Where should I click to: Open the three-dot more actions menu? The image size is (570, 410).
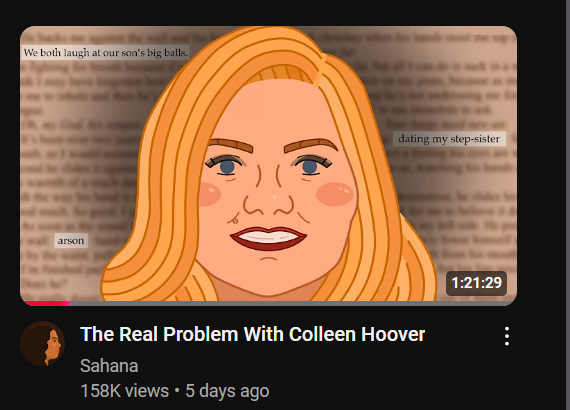pos(507,336)
